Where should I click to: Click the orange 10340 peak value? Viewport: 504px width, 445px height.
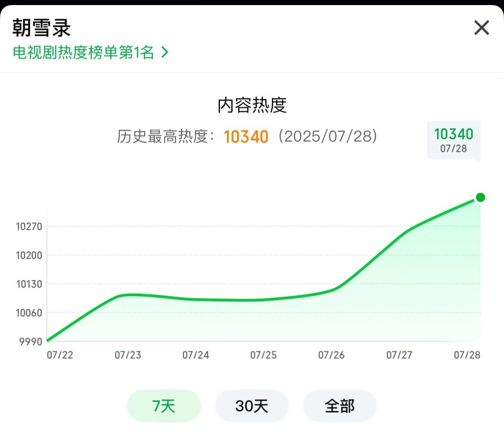tap(246, 137)
